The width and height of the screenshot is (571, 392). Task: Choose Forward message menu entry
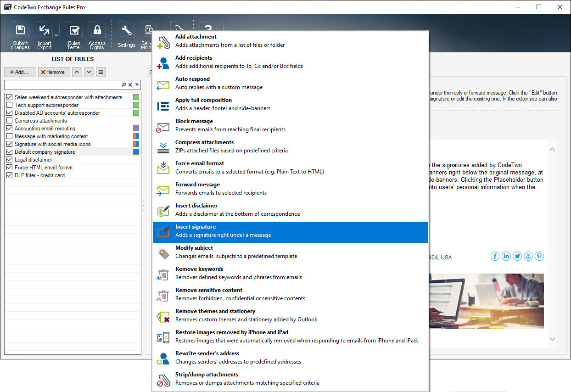coord(290,189)
